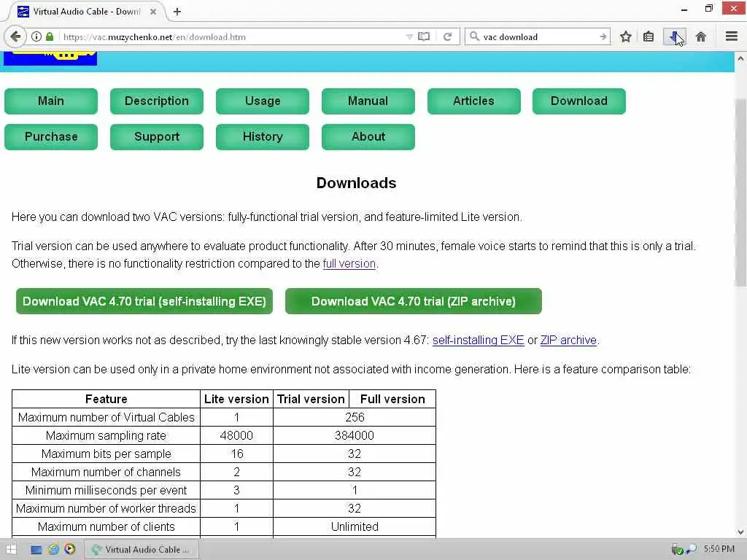Click the '256' table cell
Screen dimensions: 747x560
pos(355,417)
